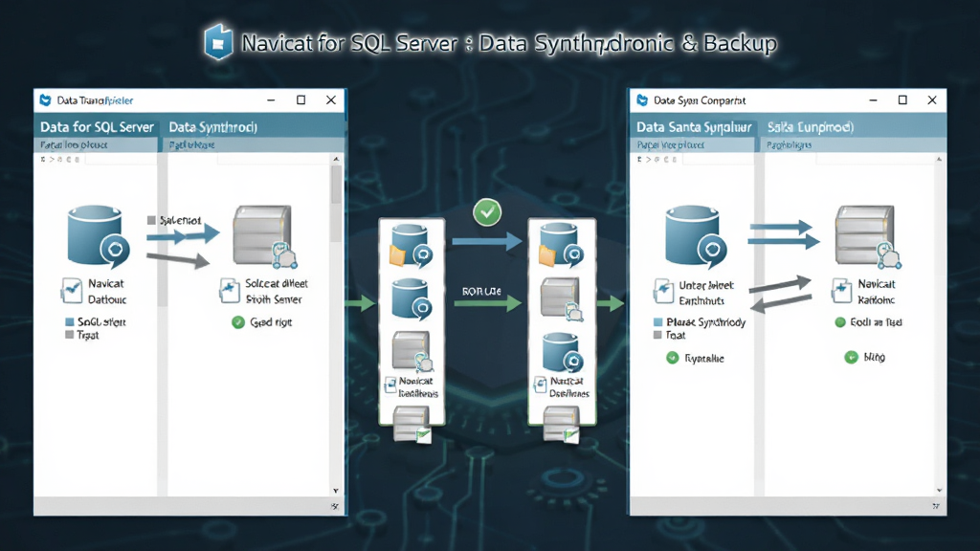Click the document icon beside 'Nantcat' in right center panel
The height and width of the screenshot is (551, 980).
541,385
